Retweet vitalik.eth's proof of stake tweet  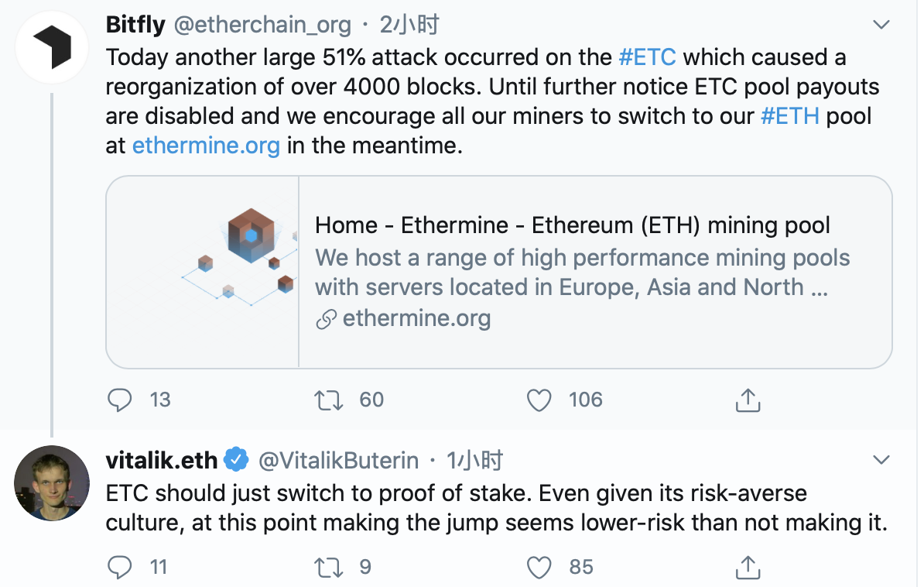pyautogui.click(x=328, y=567)
